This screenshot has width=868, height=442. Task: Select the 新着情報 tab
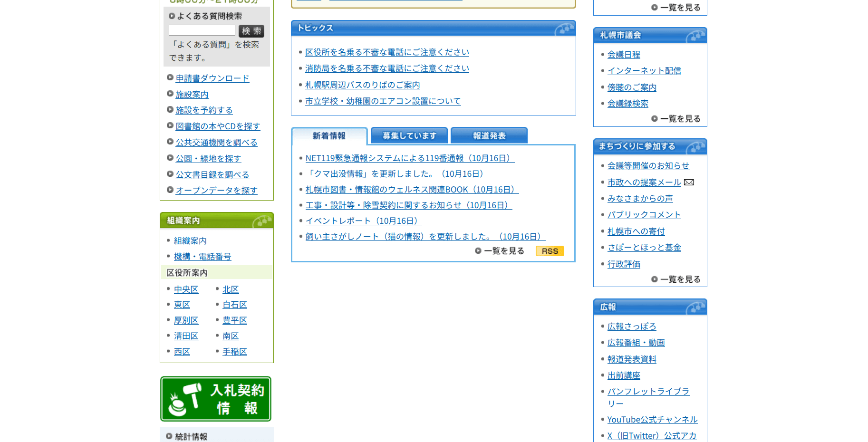(x=329, y=136)
